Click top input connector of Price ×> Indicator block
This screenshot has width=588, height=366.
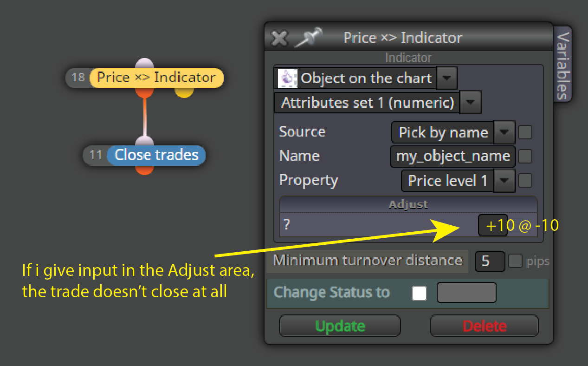click(x=145, y=64)
